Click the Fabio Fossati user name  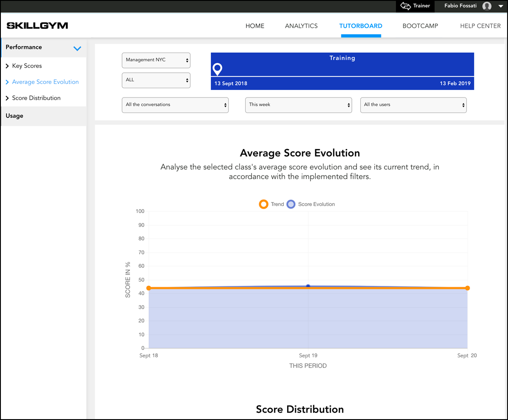click(x=460, y=6)
